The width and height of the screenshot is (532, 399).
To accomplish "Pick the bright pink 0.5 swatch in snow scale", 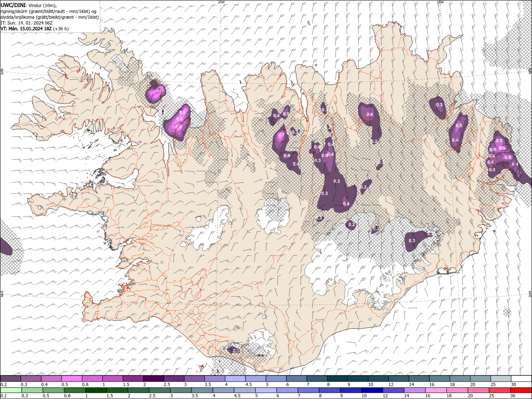I will (72, 379).
